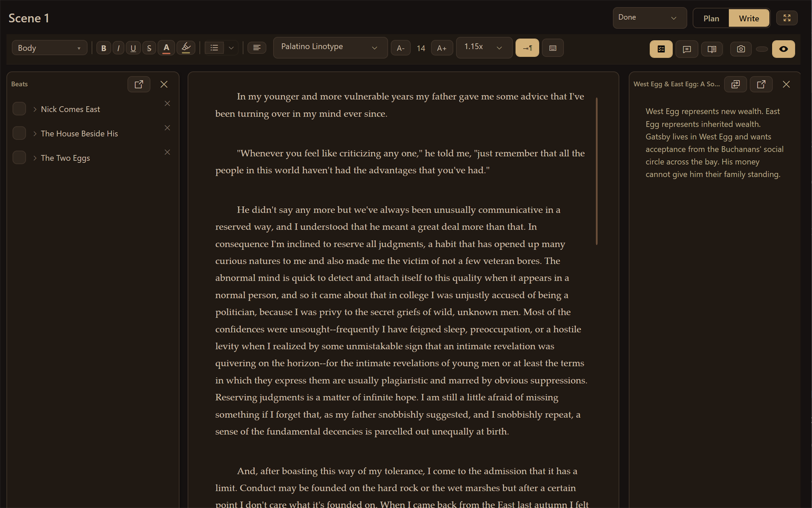Open the Done status dropdown
The image size is (812, 508).
[650, 18]
